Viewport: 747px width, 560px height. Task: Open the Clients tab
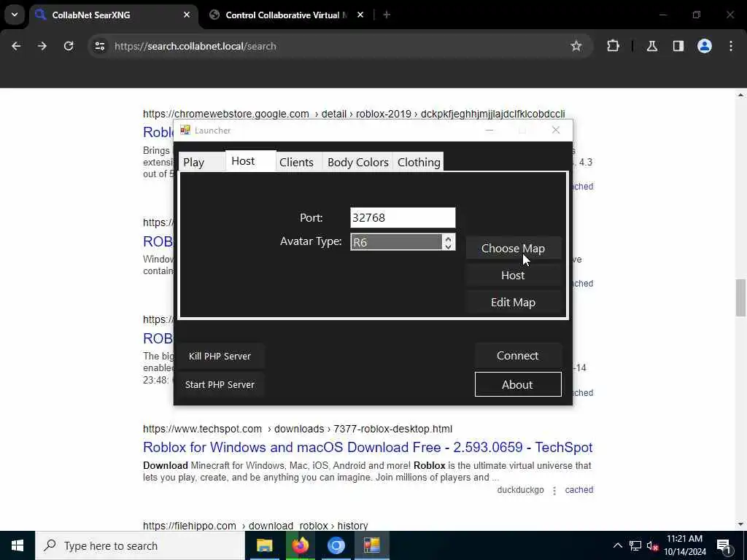tap(298, 163)
